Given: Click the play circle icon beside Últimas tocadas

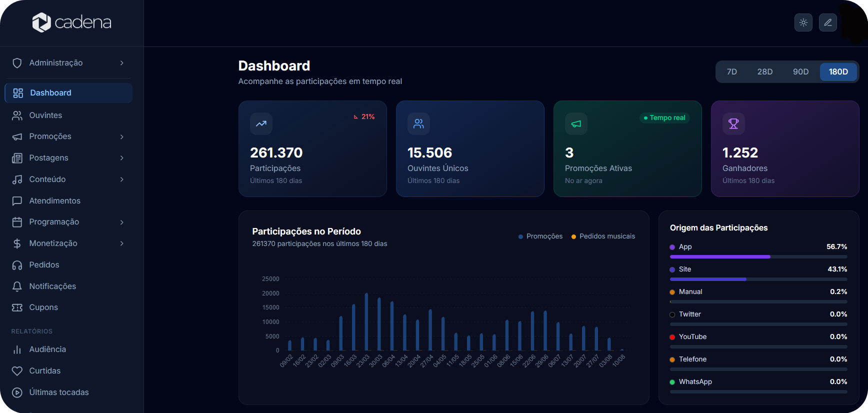Looking at the screenshot, I should (17, 392).
